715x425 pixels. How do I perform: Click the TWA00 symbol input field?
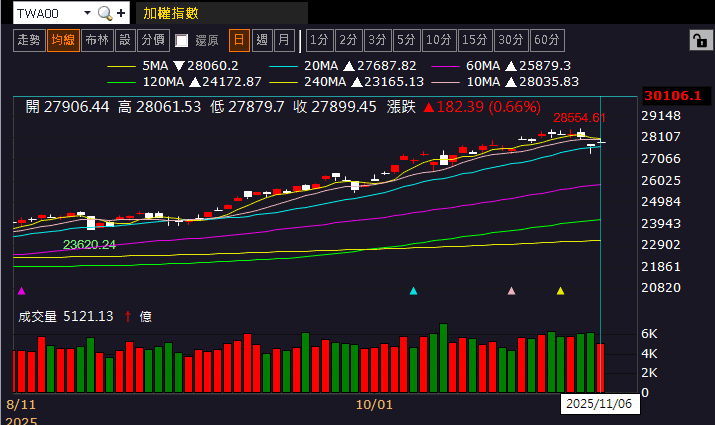48,13
